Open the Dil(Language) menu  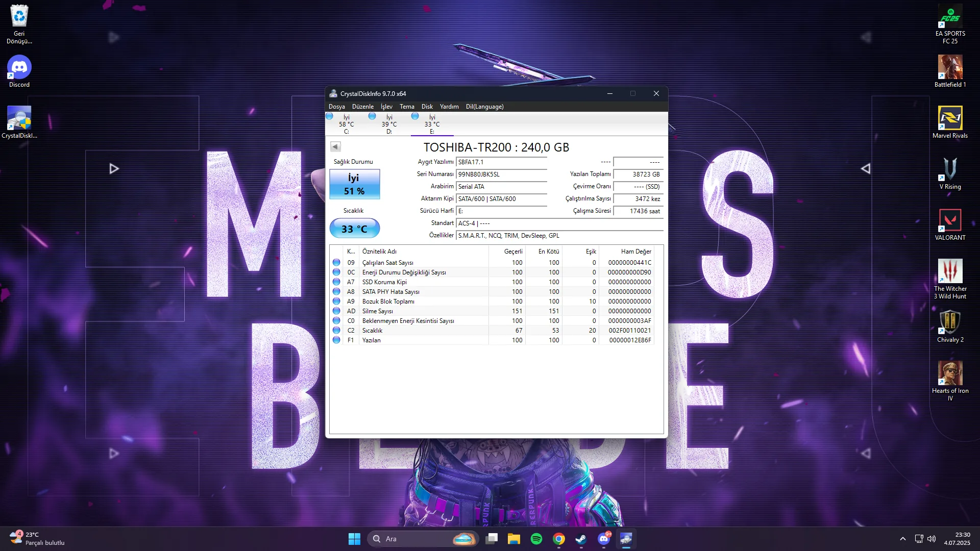[484, 107]
